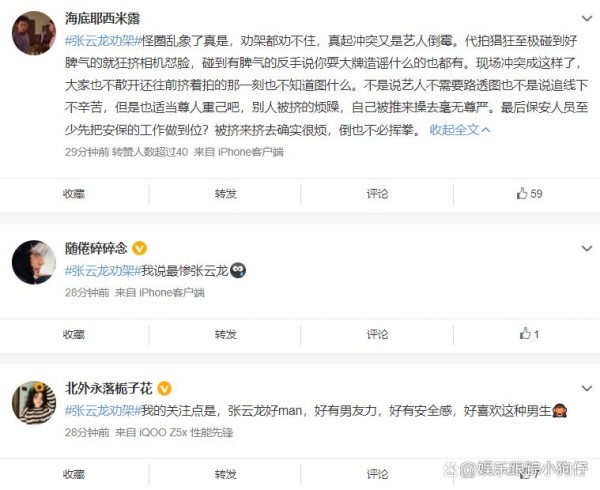The width and height of the screenshot is (600, 490).
Task: Expand options chevron on 随倦碎碎念's post
Action: tap(587, 249)
